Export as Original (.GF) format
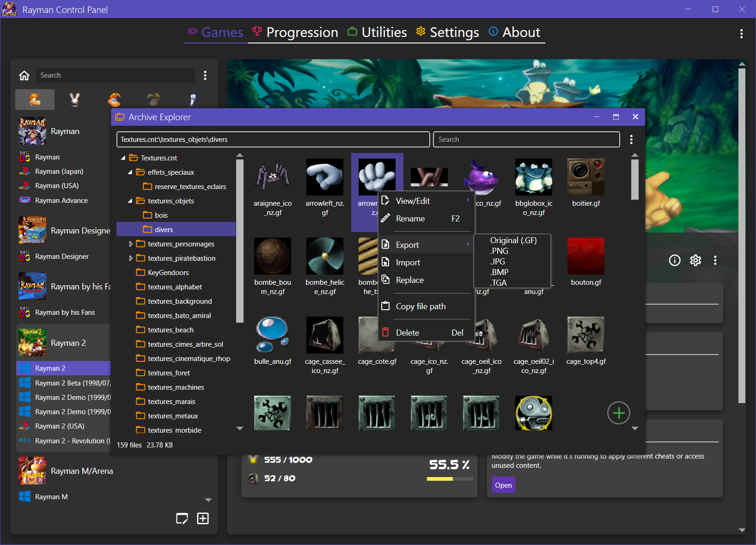The height and width of the screenshot is (545, 756). click(513, 240)
